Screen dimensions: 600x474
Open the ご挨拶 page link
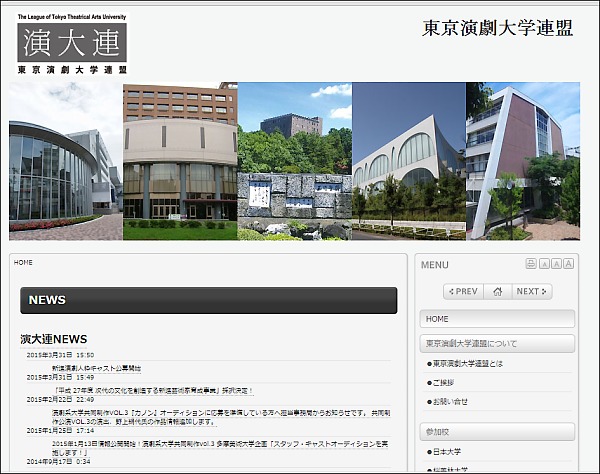pos(443,383)
